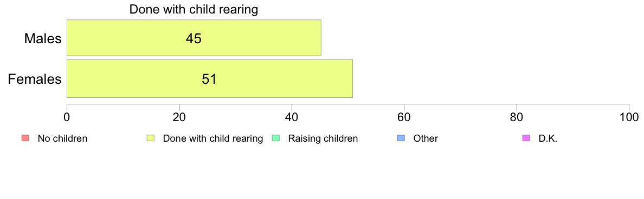Click the blue Other legend swatch
The width and height of the screenshot is (644, 199).
coord(401,138)
